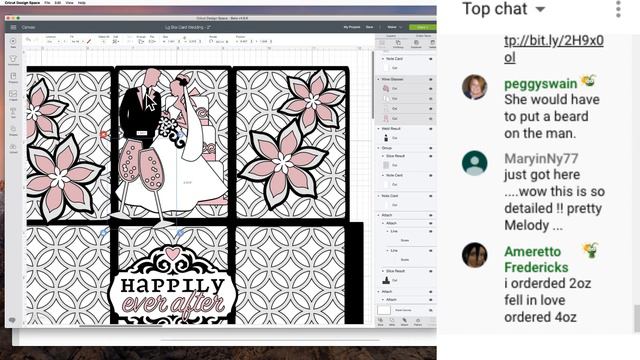Open the File menu in menu bar
The image size is (640, 360).
tap(47, 2)
